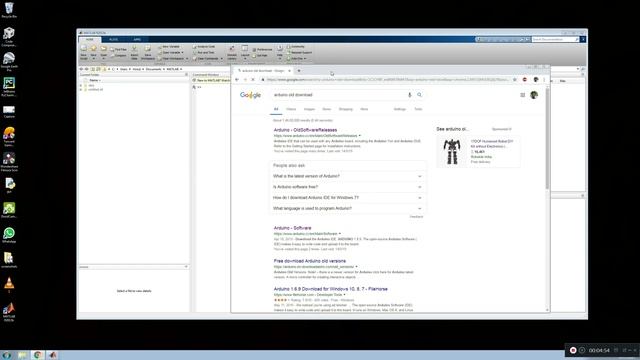Screen dimensions: 640x360
Task: Click Google search Tools link
Action: (x=418, y=109)
